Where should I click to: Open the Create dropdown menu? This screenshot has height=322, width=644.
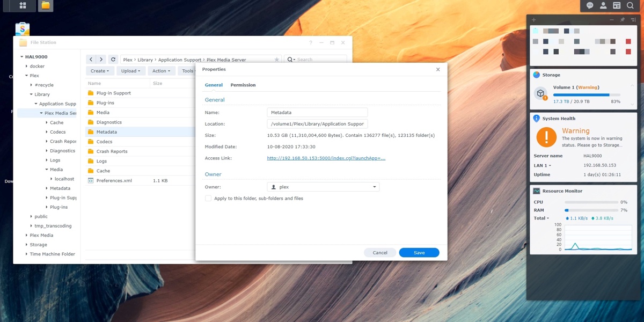(x=100, y=71)
